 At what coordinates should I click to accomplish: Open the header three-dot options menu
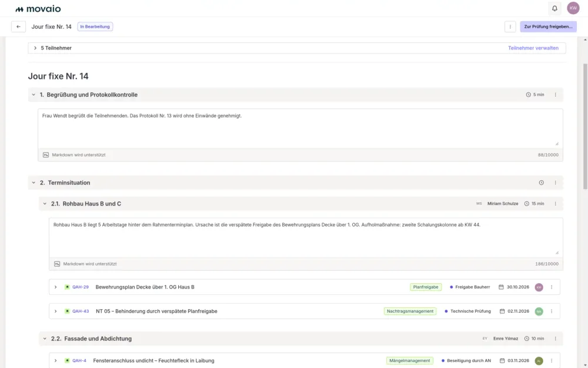[510, 26]
